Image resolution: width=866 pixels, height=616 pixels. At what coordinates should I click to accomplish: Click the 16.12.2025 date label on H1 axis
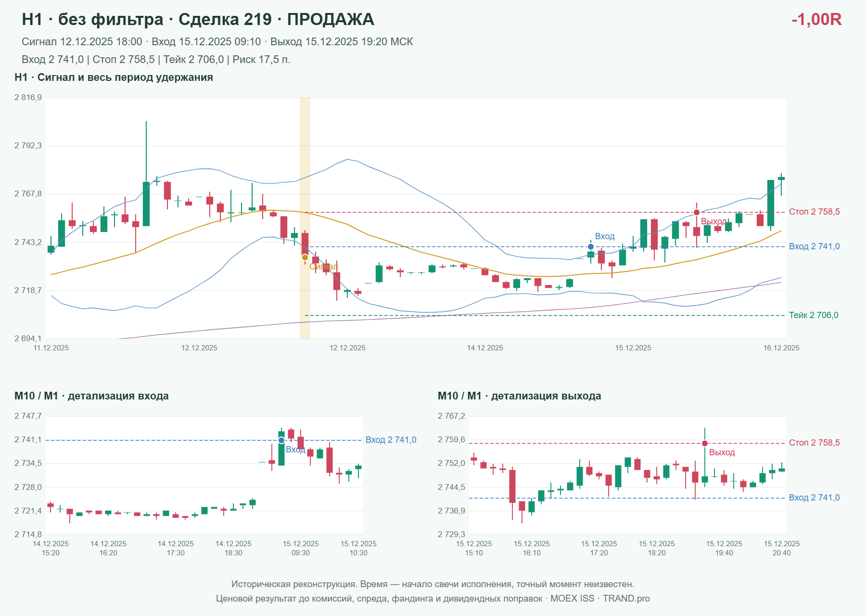click(781, 348)
